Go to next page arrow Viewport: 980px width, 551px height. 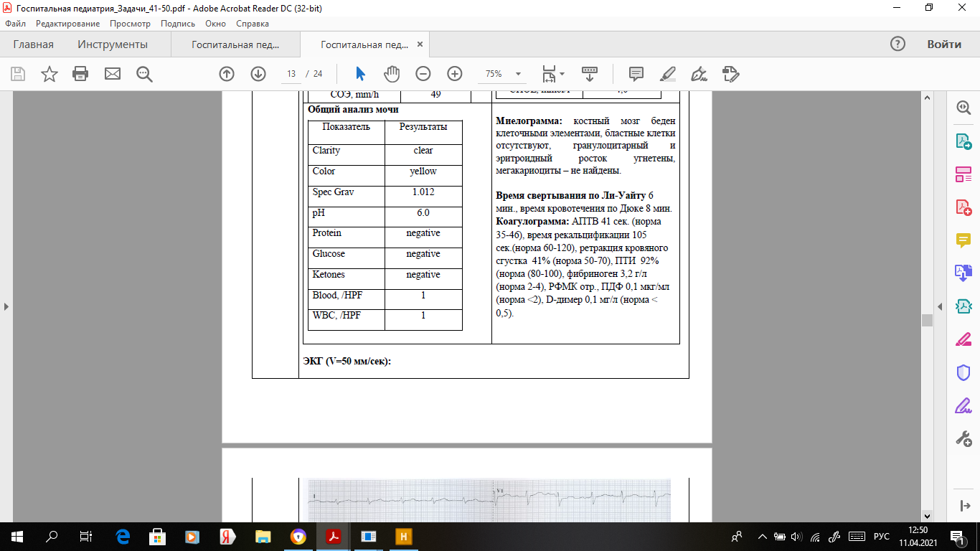(x=258, y=74)
